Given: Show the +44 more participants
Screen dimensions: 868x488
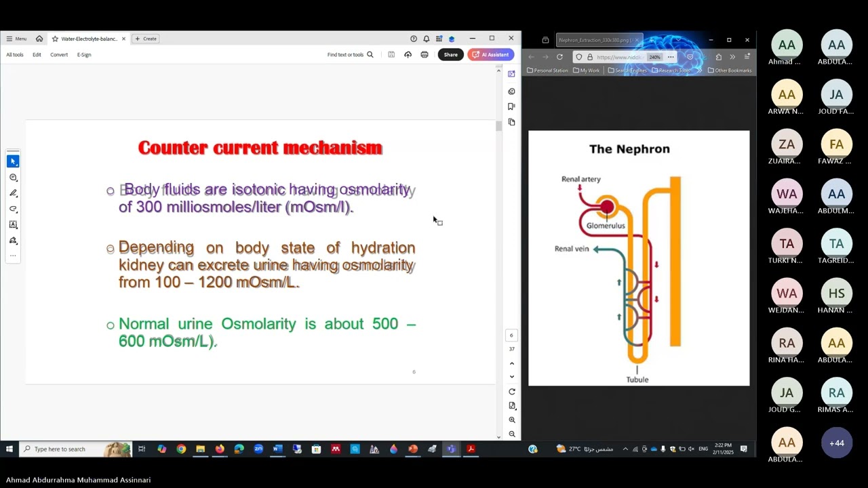Looking at the screenshot, I should click(x=837, y=443).
